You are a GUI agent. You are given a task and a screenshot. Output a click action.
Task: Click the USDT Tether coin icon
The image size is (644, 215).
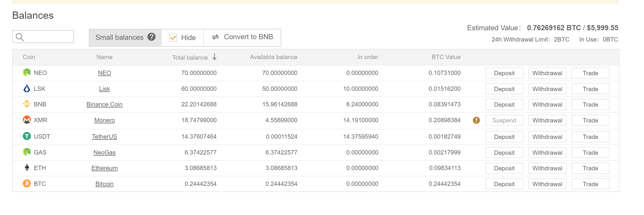pyautogui.click(x=27, y=136)
